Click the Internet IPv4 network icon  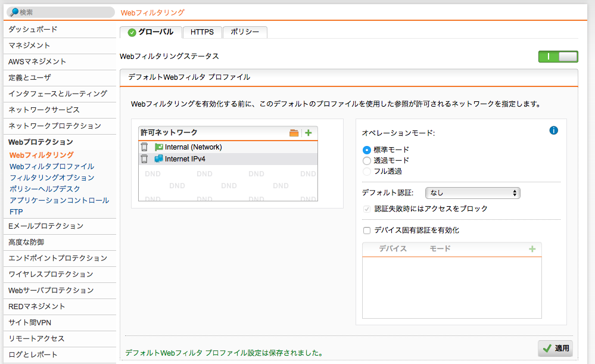tap(158, 159)
